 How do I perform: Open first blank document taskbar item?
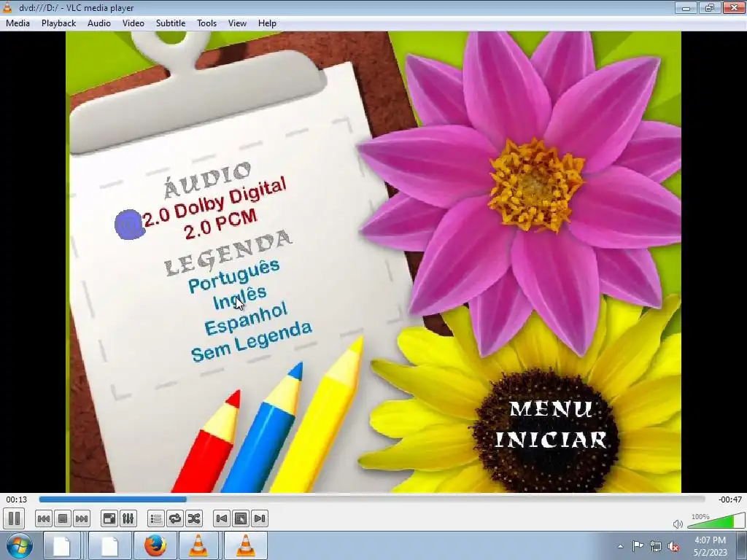pyautogui.click(x=61, y=545)
